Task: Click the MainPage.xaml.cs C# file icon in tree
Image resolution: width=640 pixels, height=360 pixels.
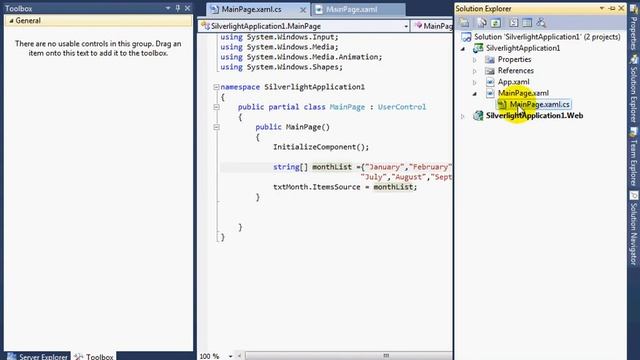Action: click(x=502, y=104)
